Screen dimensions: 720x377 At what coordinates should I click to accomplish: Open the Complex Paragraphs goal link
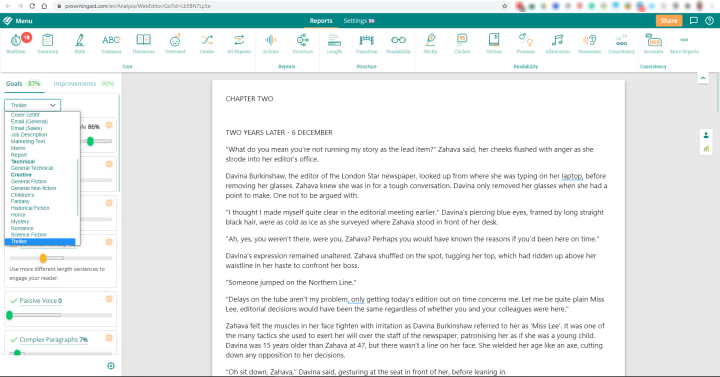click(x=53, y=340)
